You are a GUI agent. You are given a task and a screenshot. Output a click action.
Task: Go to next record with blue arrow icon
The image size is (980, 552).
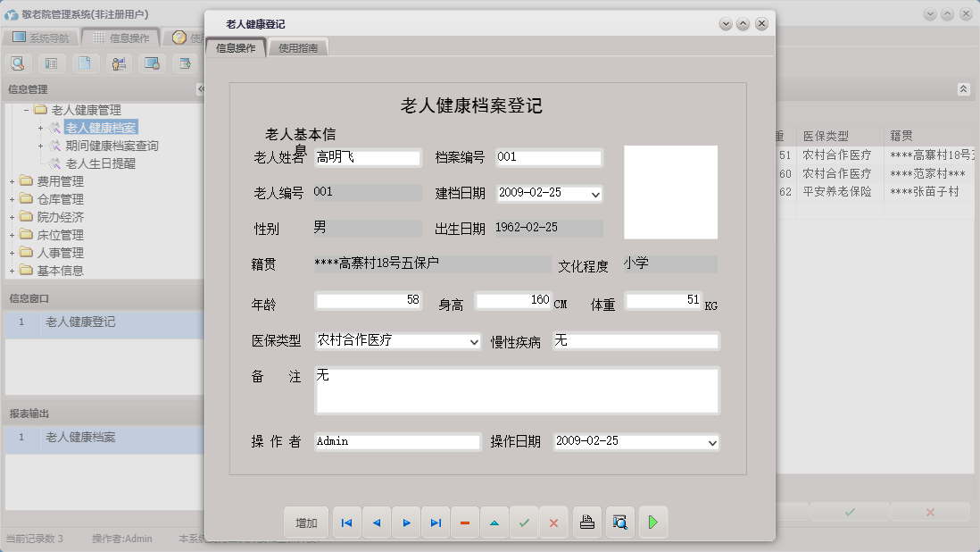click(x=406, y=523)
